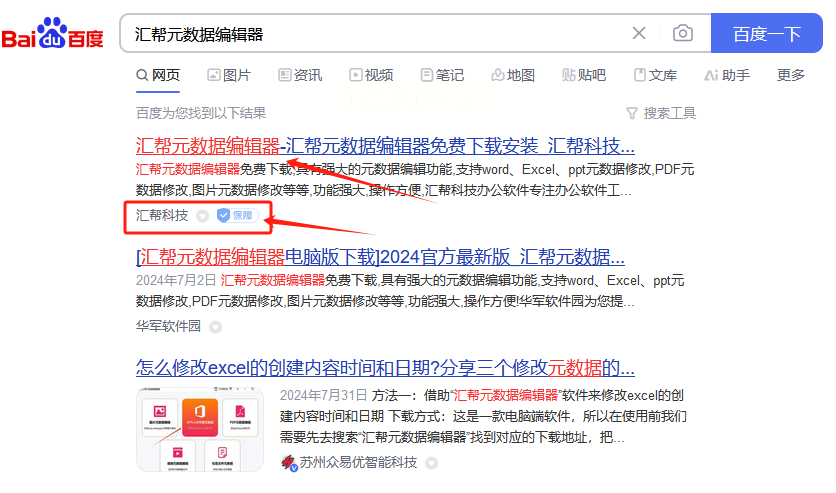
Task: Click the 保障 shield badge
Action: [237, 215]
